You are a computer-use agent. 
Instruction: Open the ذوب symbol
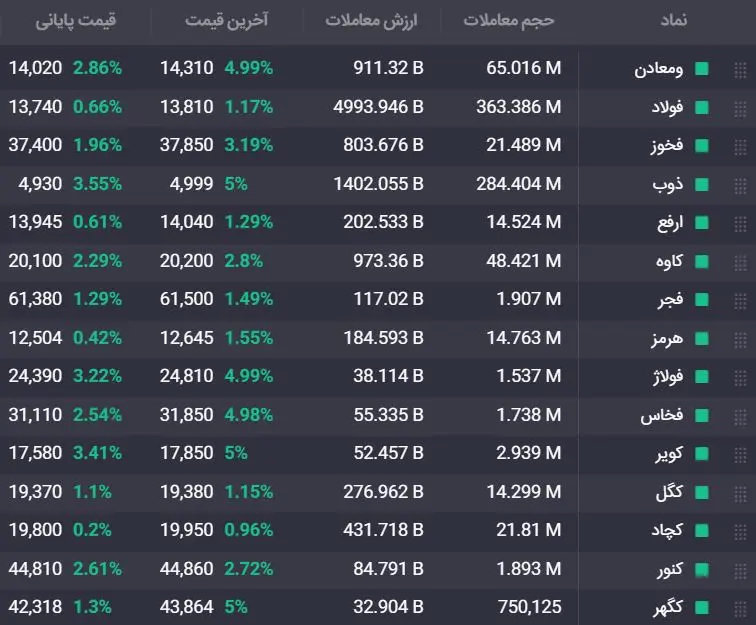(x=668, y=184)
